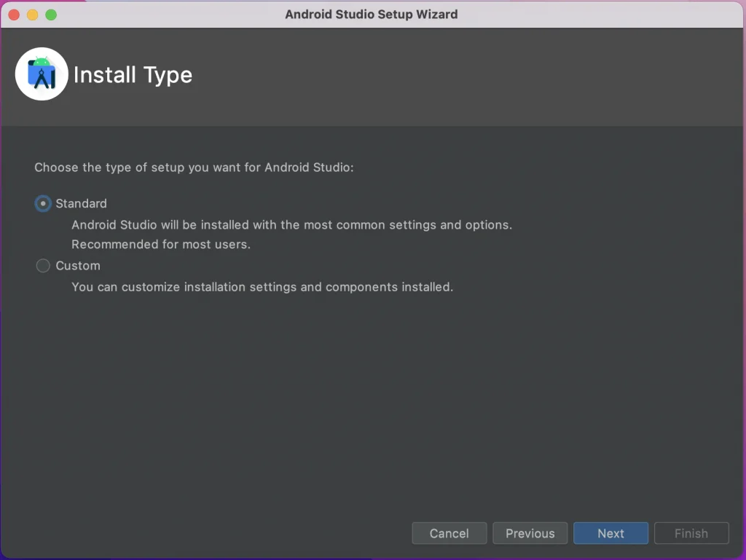The width and height of the screenshot is (746, 560).
Task: Close the Setup Wizard window
Action: click(x=14, y=15)
